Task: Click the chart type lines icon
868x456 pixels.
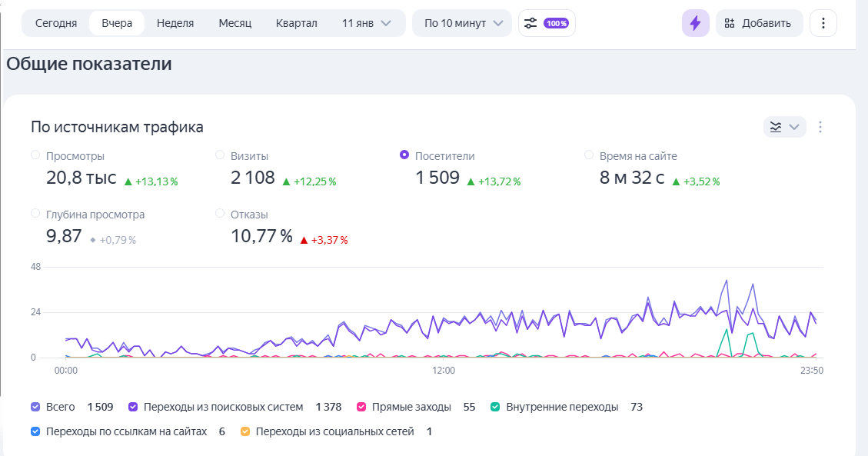Action: (777, 127)
